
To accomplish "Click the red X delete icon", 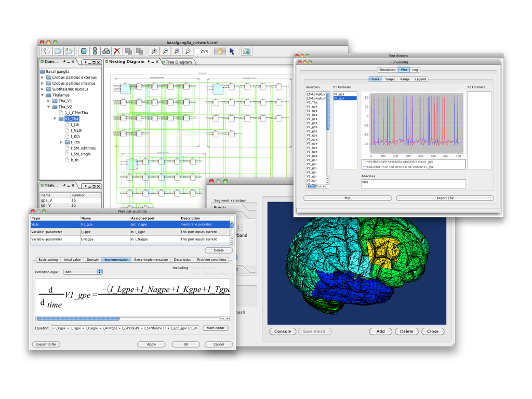I will tap(117, 51).
